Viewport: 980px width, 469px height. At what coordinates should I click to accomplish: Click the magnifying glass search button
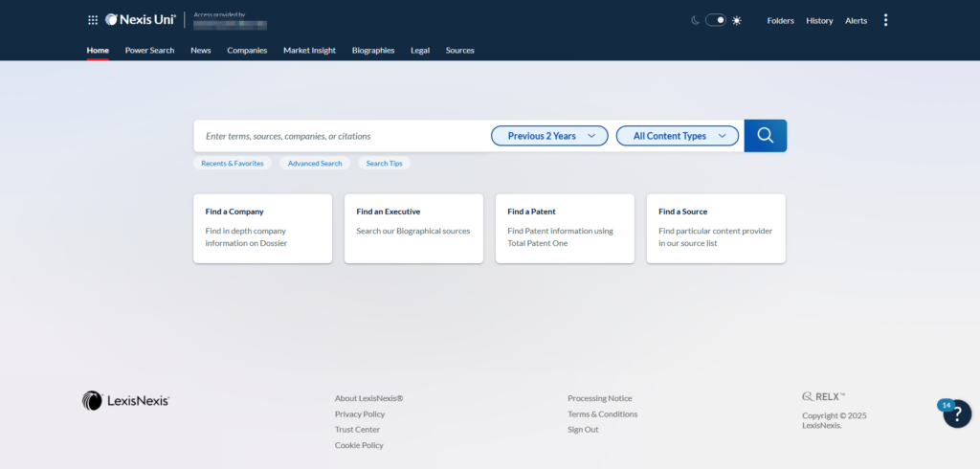(x=765, y=136)
